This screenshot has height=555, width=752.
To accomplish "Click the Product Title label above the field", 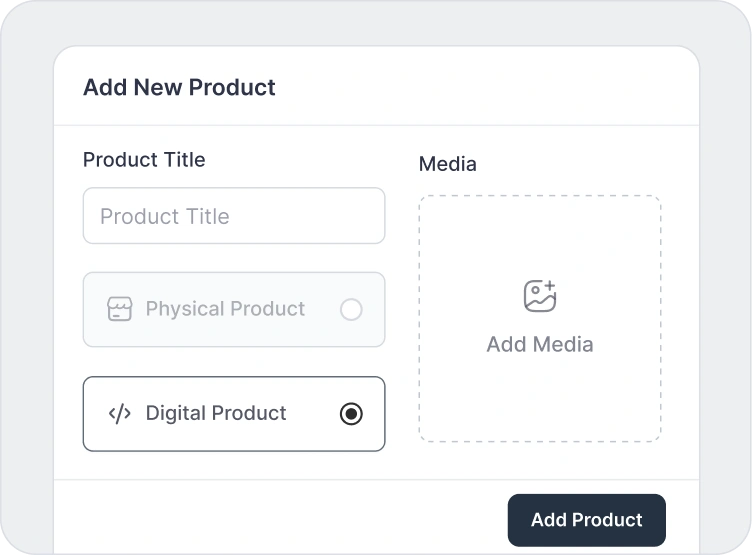I will (144, 160).
